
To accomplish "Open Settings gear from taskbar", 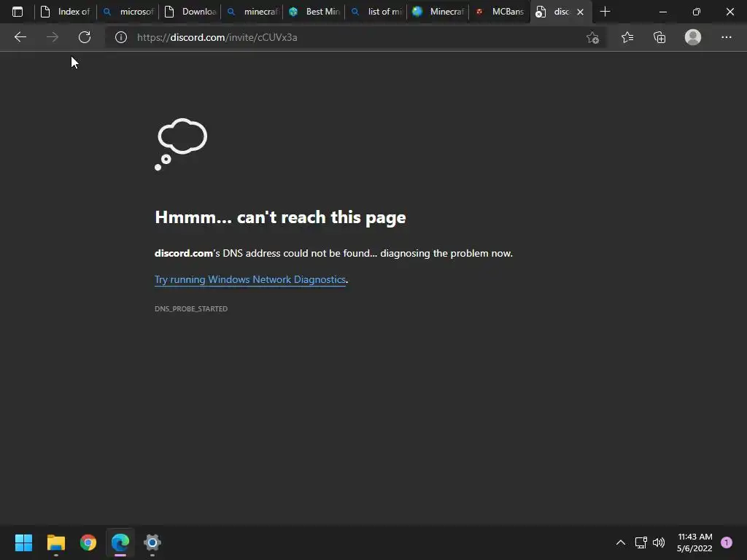I will [152, 542].
